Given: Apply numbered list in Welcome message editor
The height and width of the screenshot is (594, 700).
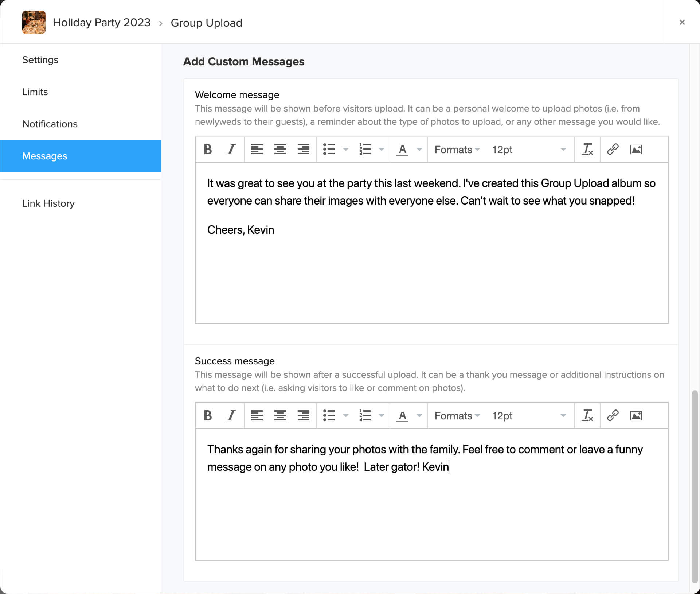Looking at the screenshot, I should pos(365,150).
